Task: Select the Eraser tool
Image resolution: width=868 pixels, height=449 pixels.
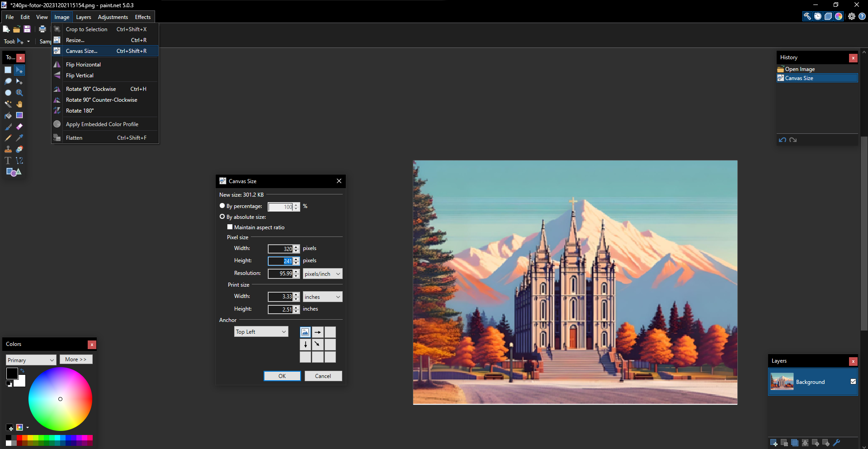Action: click(x=19, y=127)
